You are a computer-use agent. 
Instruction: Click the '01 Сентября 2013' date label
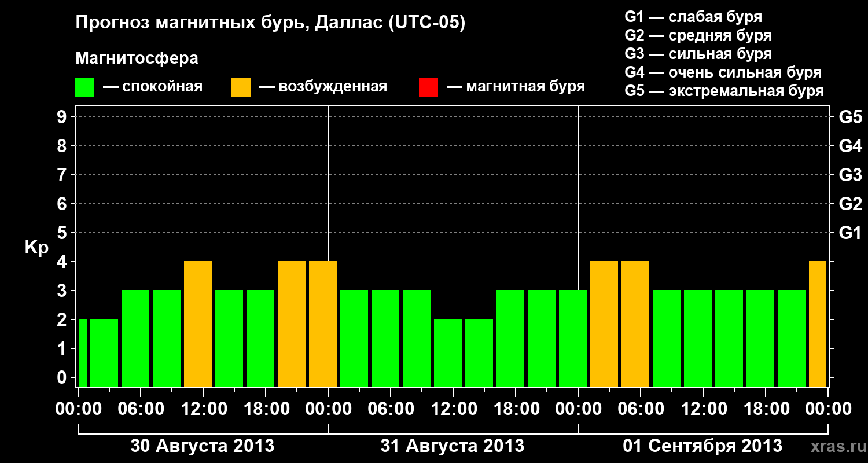click(703, 446)
